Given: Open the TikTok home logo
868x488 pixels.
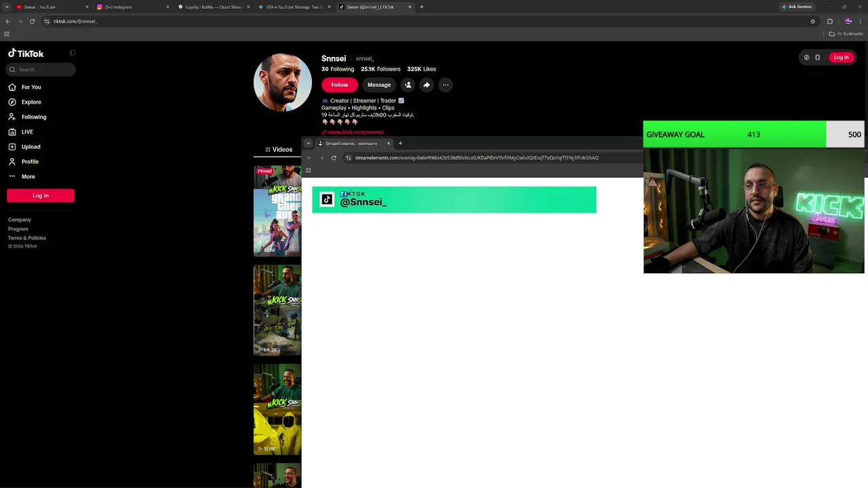Looking at the screenshot, I should click(x=26, y=54).
